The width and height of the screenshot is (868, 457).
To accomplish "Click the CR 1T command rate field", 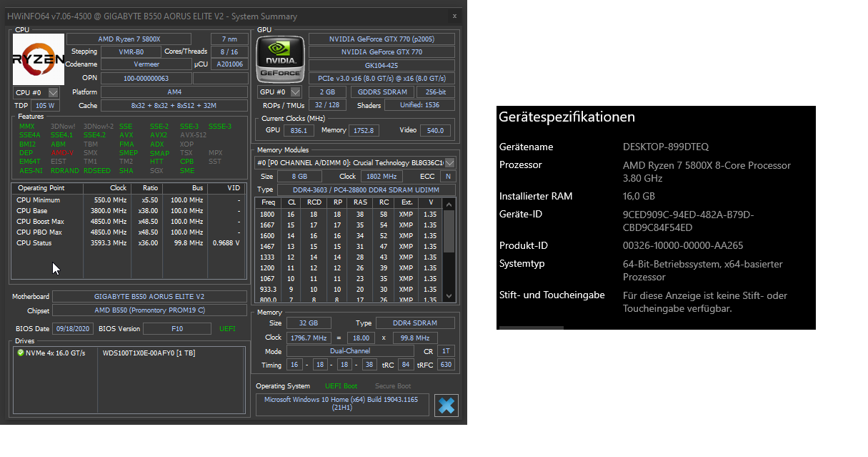I will coord(447,351).
